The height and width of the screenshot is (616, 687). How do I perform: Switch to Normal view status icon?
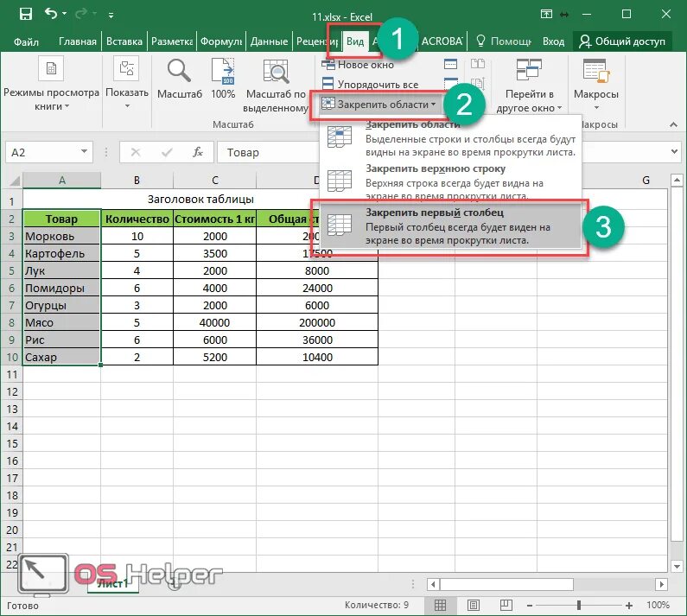pos(441,606)
